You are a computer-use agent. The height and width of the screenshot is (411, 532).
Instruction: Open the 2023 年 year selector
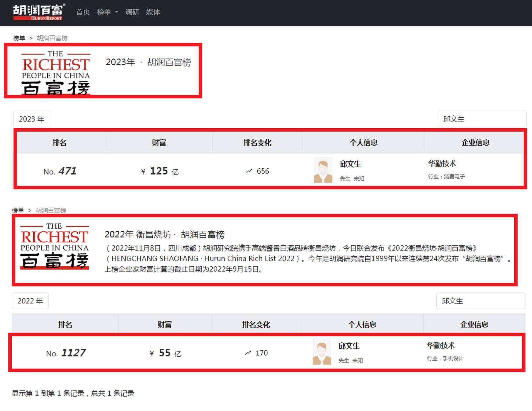point(31,119)
